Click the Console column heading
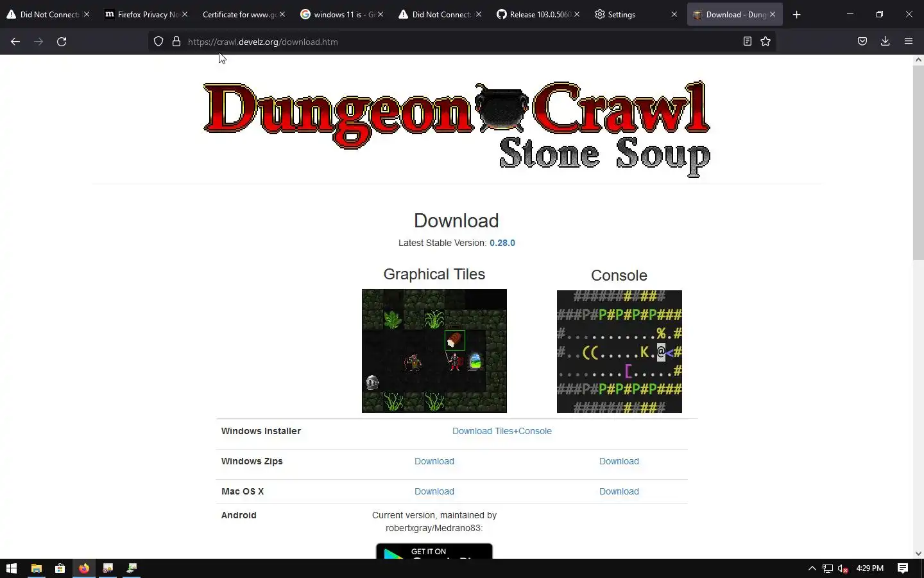This screenshot has height=578, width=924. click(x=619, y=276)
